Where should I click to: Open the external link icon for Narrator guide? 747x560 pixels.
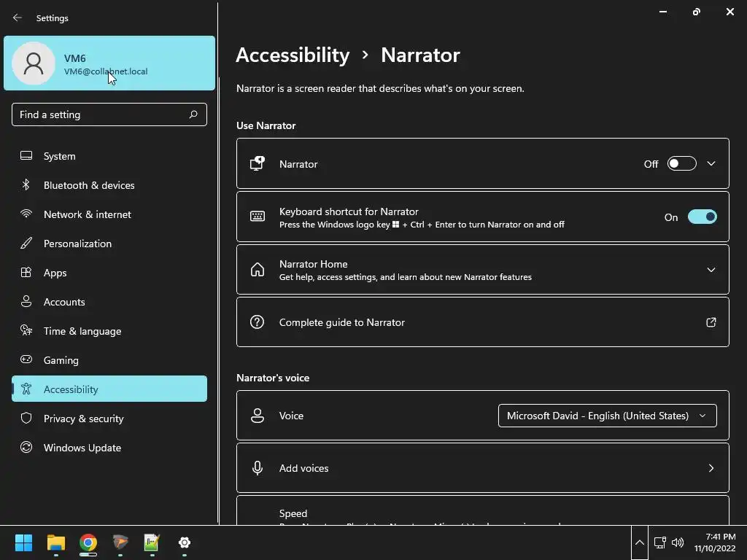(x=711, y=322)
